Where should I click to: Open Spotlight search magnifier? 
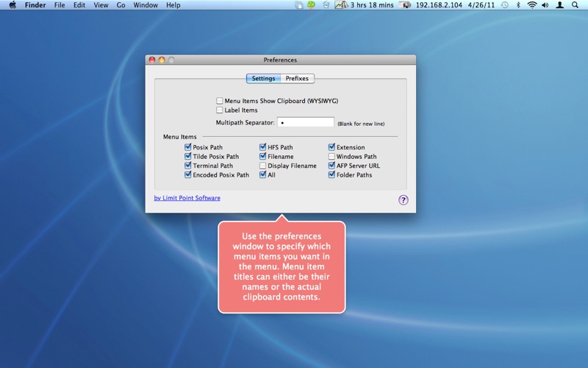point(575,5)
